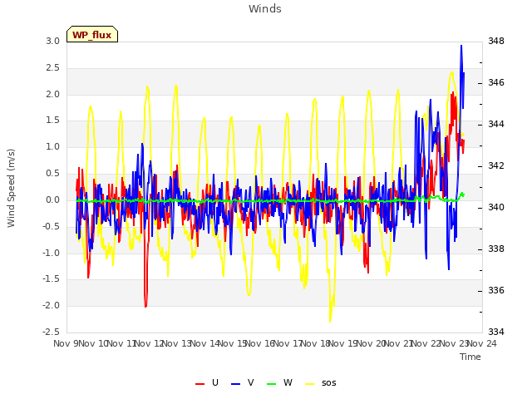This screenshot has height=399, width=532.
Task: Click the Nov 14 date label
Action: click(205, 343)
